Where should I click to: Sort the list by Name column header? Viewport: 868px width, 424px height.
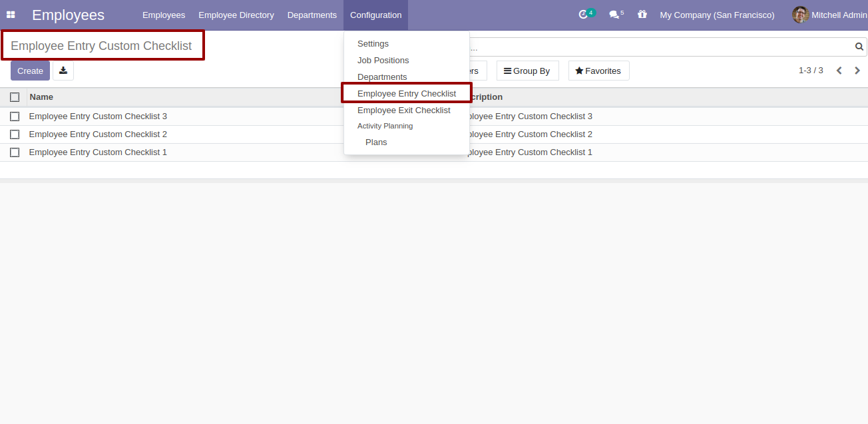pyautogui.click(x=41, y=97)
